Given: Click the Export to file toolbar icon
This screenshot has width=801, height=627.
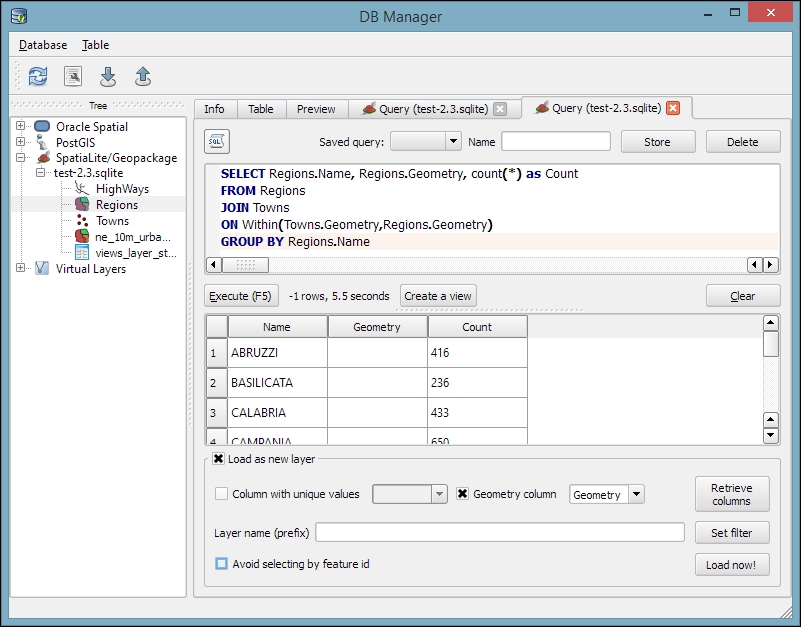Looking at the screenshot, I should point(143,76).
